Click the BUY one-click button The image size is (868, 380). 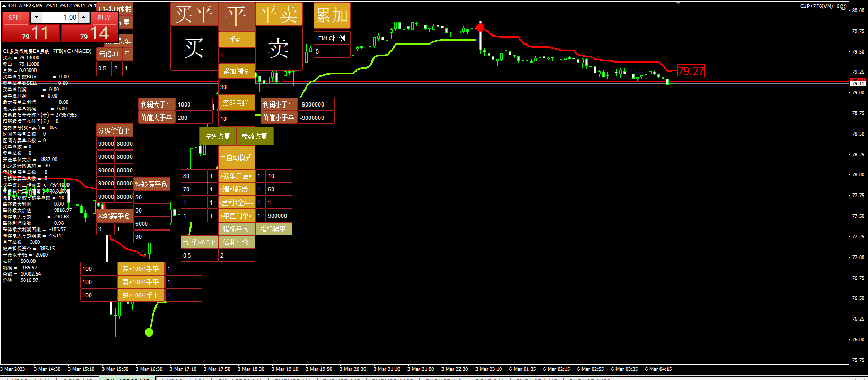pos(104,17)
